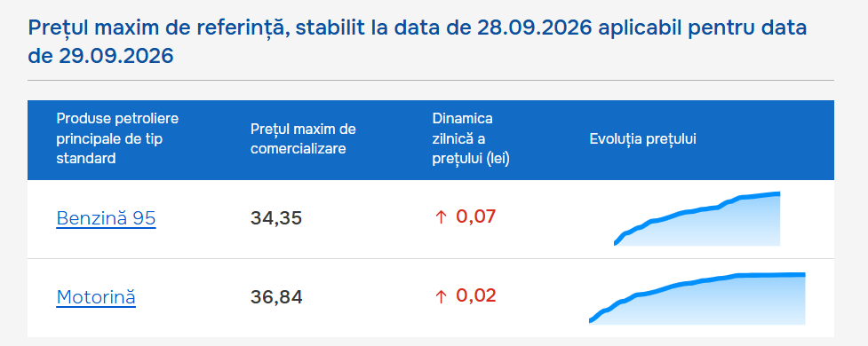Open the Motorină link
The height and width of the screenshot is (346, 868).
[x=96, y=297]
